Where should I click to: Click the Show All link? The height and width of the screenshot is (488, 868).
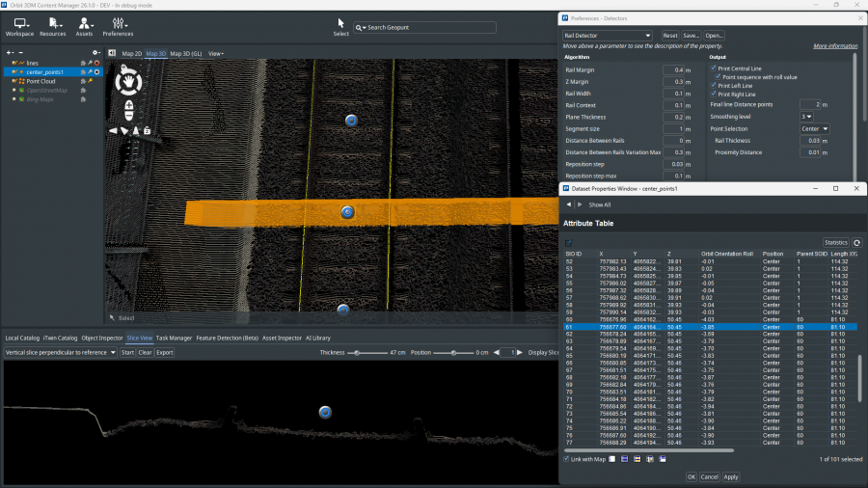[x=600, y=204]
